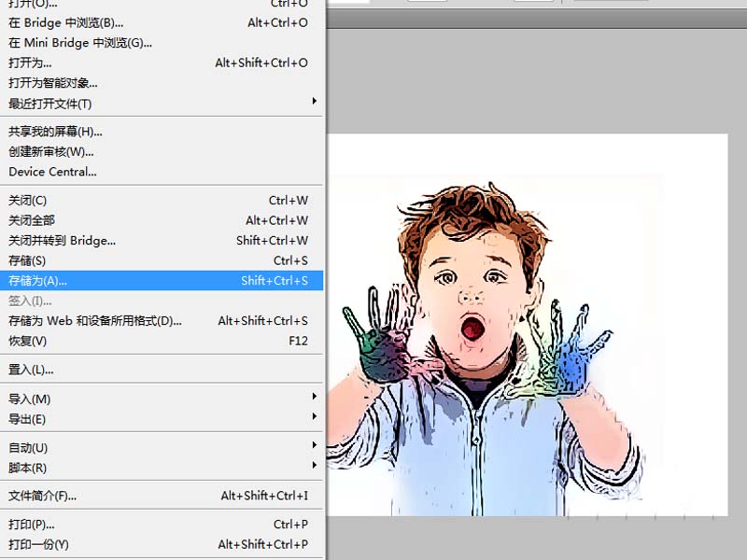Image resolution: width=747 pixels, height=560 pixels.
Task: Open 共享我的屏幕(H)... item
Action: pyautogui.click(x=162, y=132)
